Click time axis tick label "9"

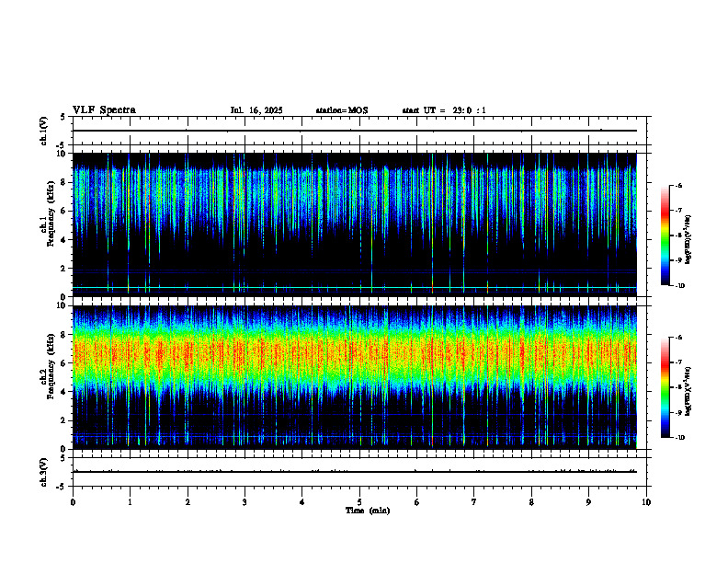coord(588,502)
